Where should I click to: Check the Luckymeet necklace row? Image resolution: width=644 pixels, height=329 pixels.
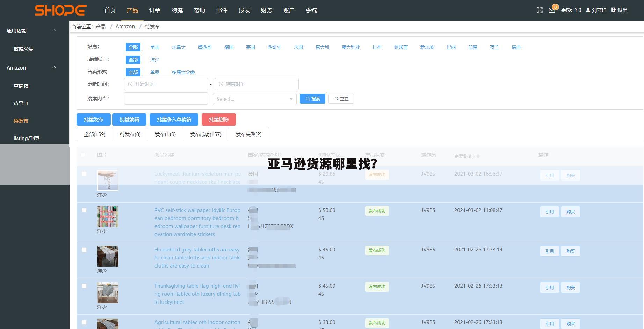pyautogui.click(x=84, y=174)
